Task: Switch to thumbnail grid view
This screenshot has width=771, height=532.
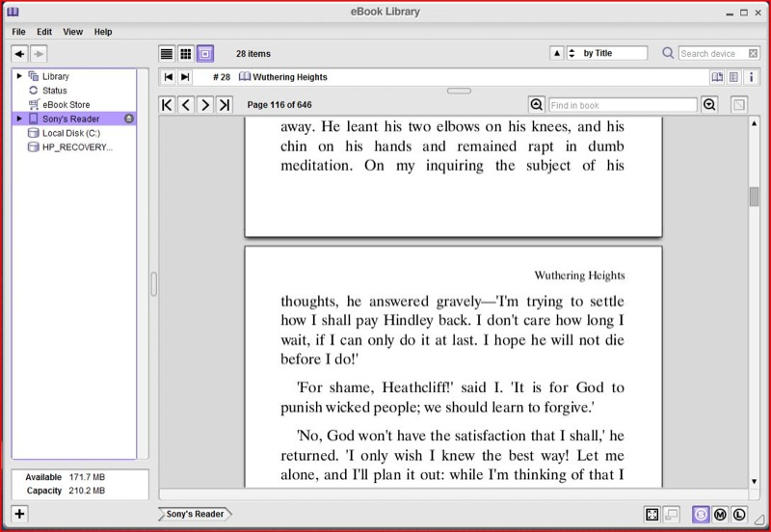Action: pyautogui.click(x=186, y=54)
